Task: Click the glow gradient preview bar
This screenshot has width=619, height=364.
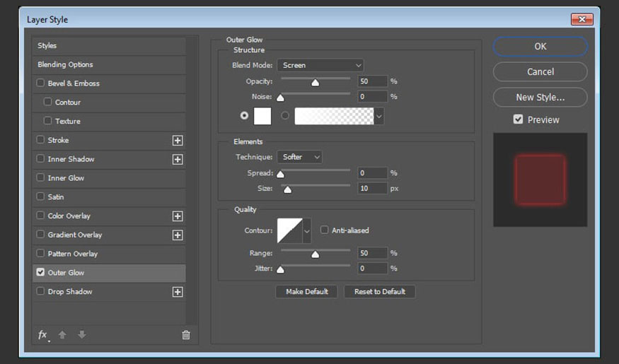Action: [334, 116]
